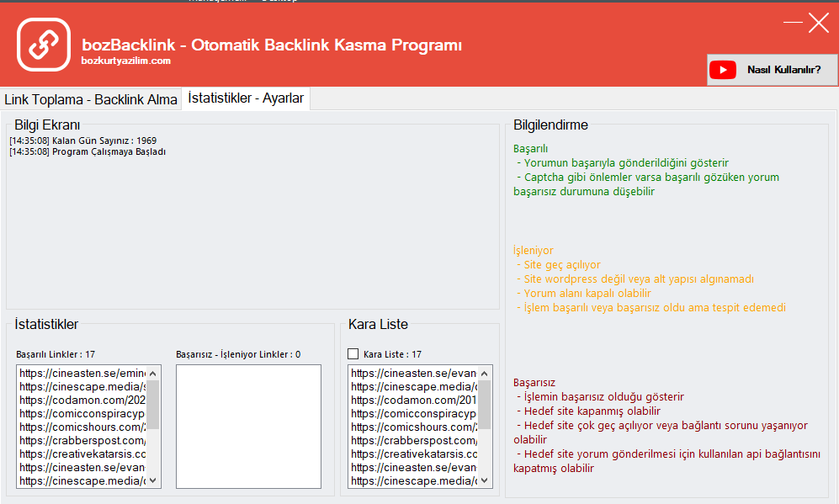The height and width of the screenshot is (504, 839).
Task: Click the Başarılı Linkler : 17 label
Action: click(56, 354)
